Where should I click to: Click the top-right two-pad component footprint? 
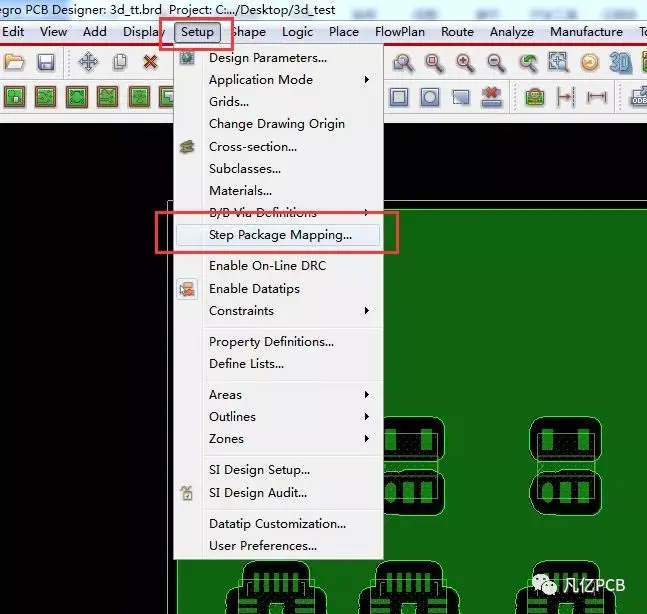565,439
